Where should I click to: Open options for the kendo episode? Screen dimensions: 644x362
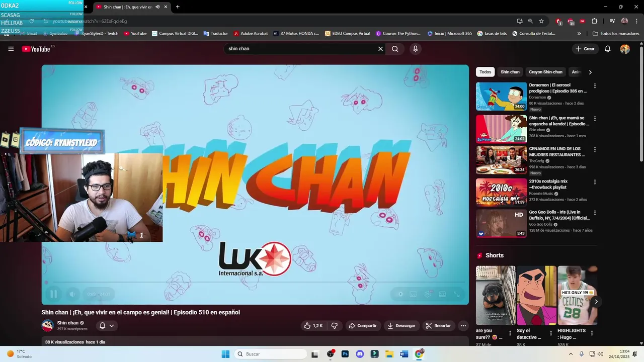click(x=595, y=119)
